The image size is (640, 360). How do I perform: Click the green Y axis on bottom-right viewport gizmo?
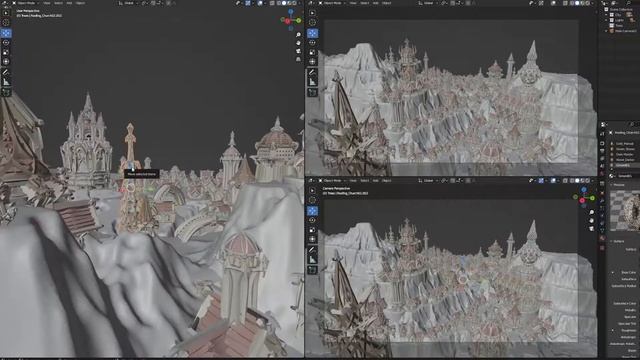(592, 198)
